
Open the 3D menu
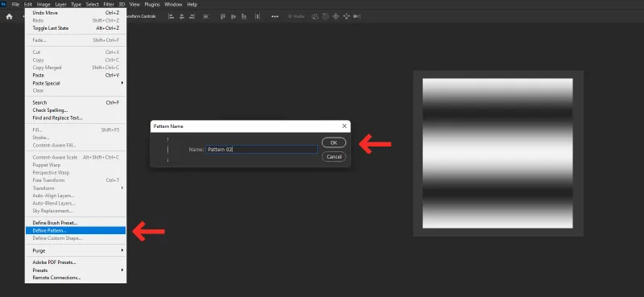pyautogui.click(x=122, y=5)
